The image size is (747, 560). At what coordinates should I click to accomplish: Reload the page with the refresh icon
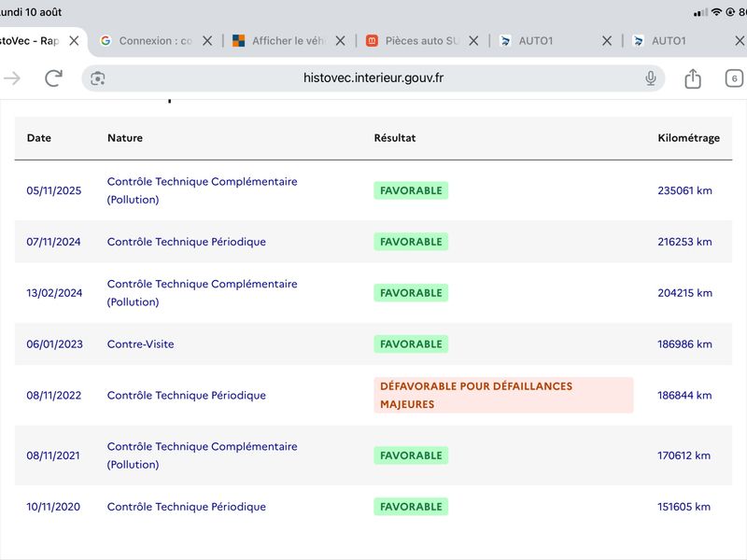coord(54,78)
